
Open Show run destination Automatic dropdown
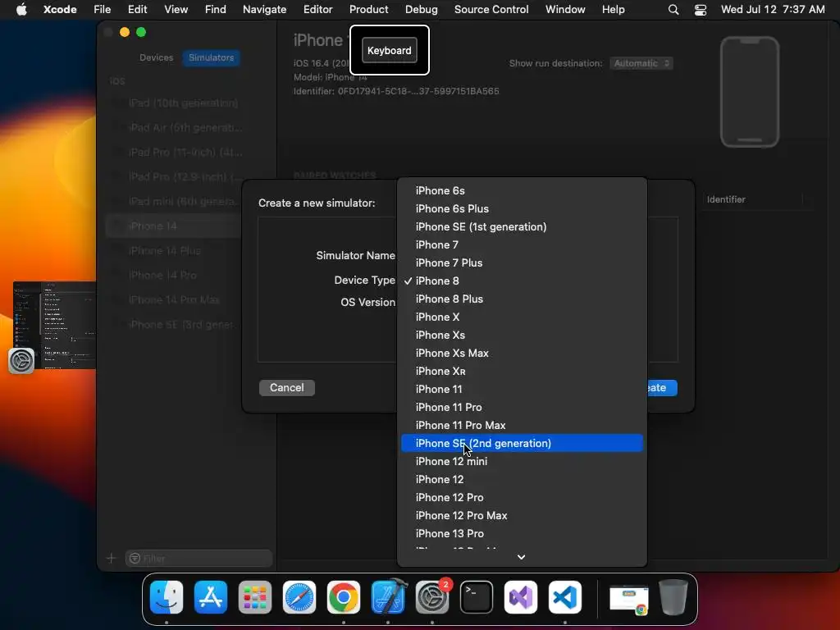click(x=641, y=63)
